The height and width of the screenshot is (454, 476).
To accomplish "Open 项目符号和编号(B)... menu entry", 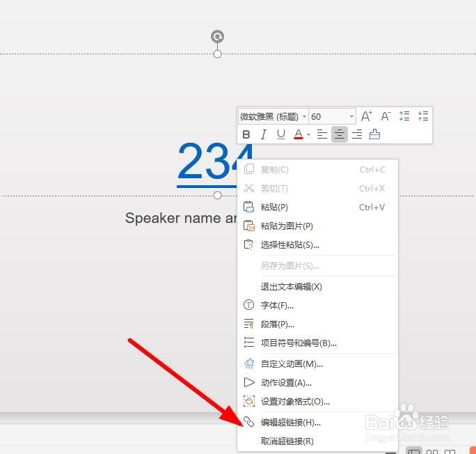I will [x=317, y=343].
